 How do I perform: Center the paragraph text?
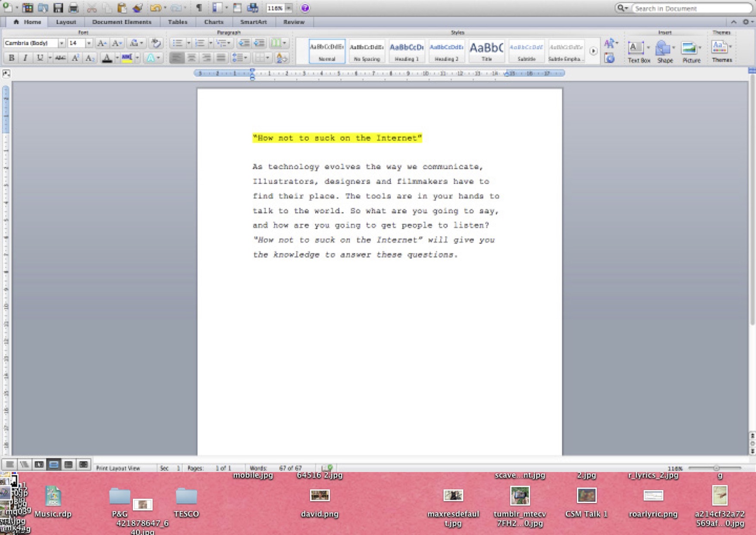pos(191,58)
